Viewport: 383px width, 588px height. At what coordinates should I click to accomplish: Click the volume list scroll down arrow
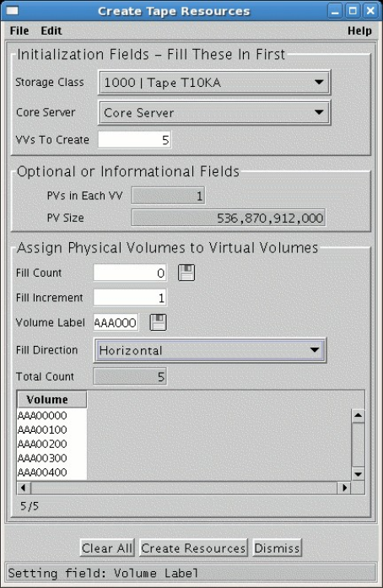pyautogui.click(x=359, y=474)
